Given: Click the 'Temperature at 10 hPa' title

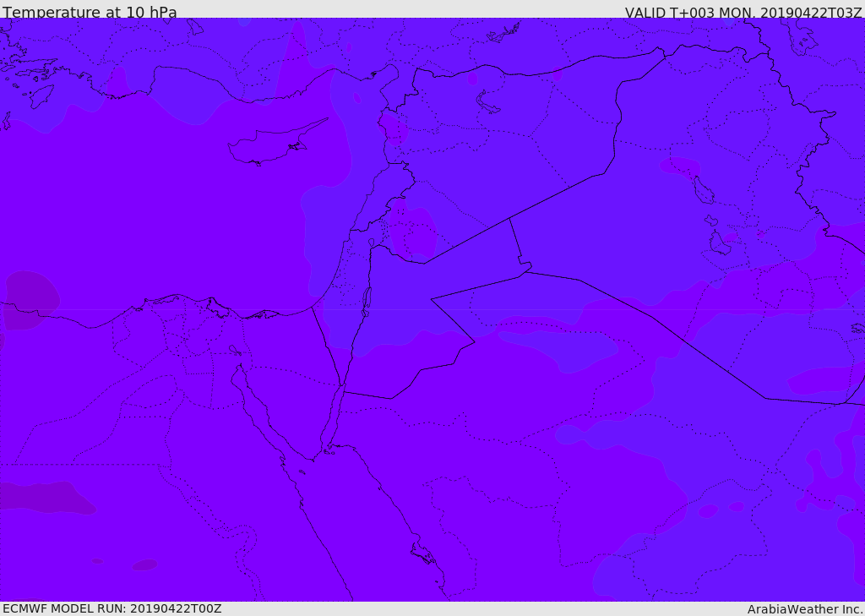Looking at the screenshot, I should tap(90, 12).
